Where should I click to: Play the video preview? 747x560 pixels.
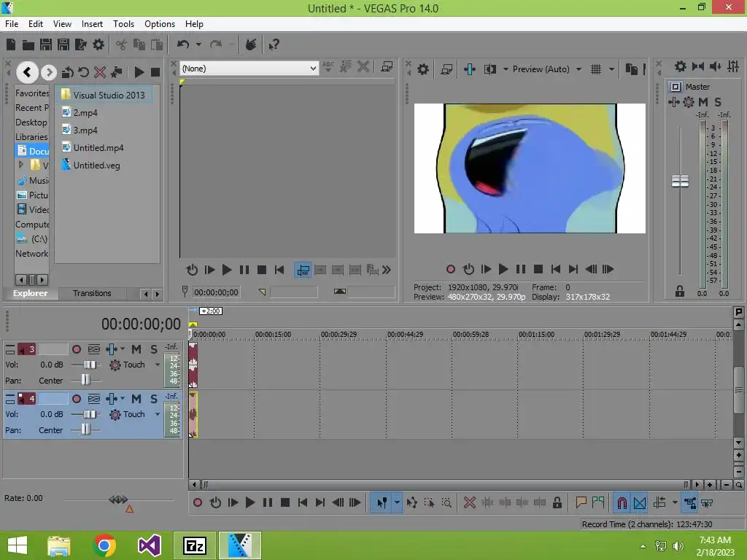[503, 269]
